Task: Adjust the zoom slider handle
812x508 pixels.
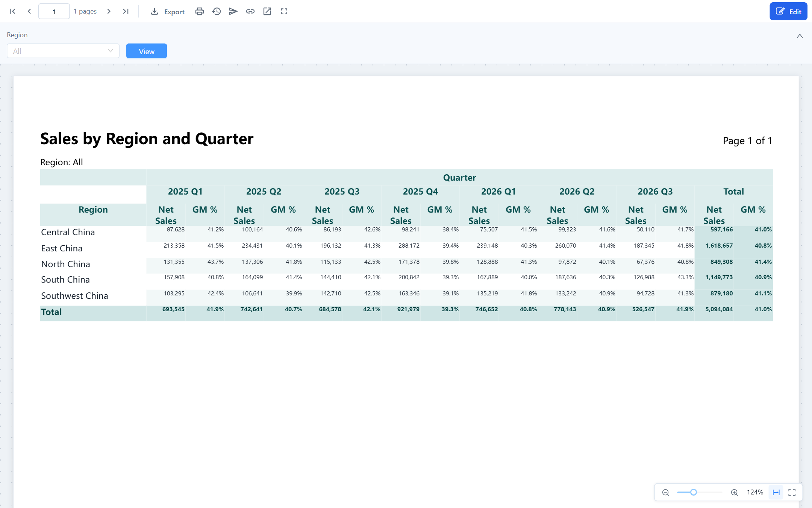Action: (694, 492)
